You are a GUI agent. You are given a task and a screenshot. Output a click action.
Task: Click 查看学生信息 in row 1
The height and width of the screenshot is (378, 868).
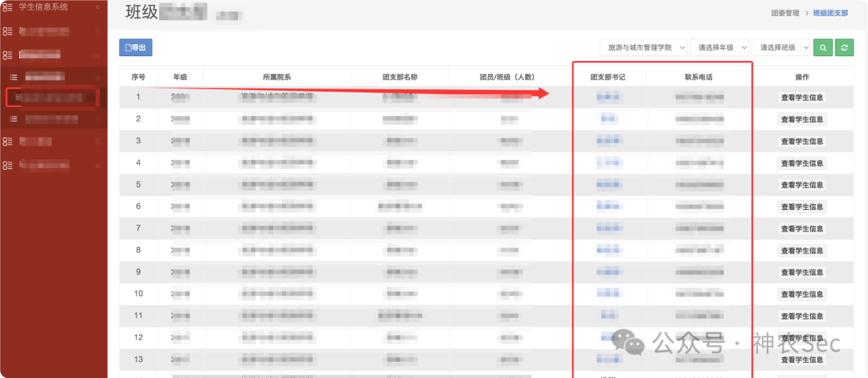(802, 97)
